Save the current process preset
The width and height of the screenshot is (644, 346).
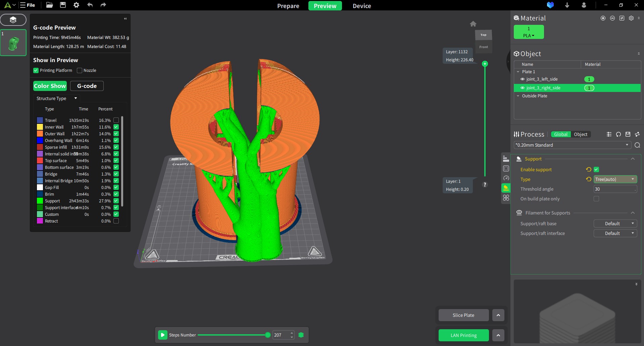click(628, 134)
